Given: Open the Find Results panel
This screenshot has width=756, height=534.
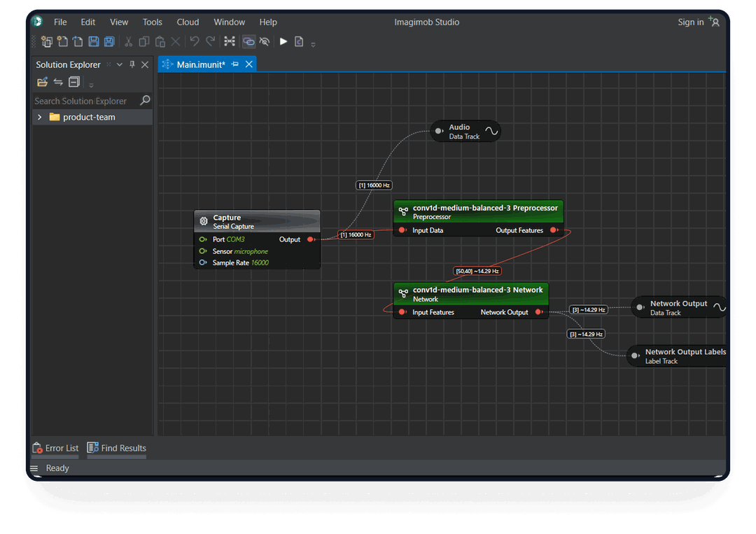Looking at the screenshot, I should point(116,448).
